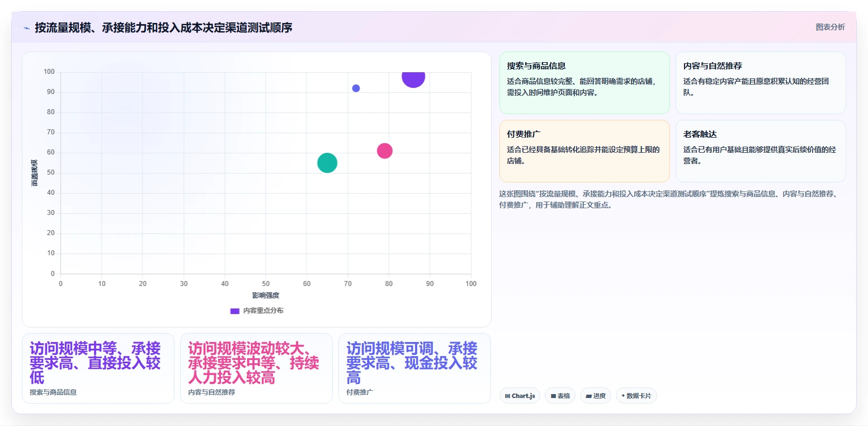Click the 搜索与商品信息 caption under purple stat
Image resolution: width=868 pixels, height=426 pixels.
pyautogui.click(x=53, y=392)
